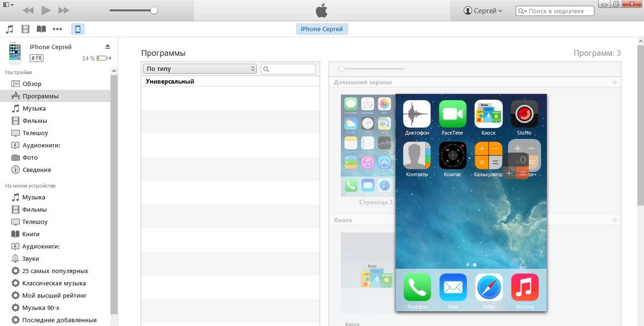Select the Компас app icon
This screenshot has width=644, height=326.
pyautogui.click(x=453, y=155)
